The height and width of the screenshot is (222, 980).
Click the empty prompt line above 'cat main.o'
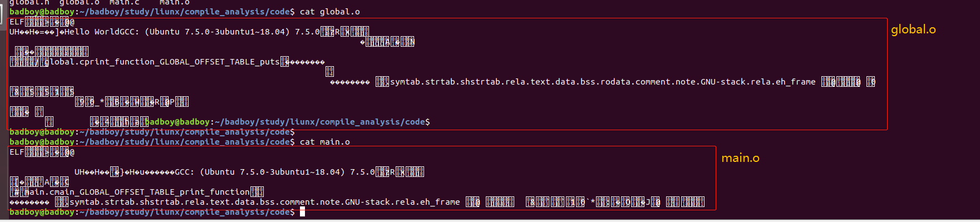click(152, 132)
